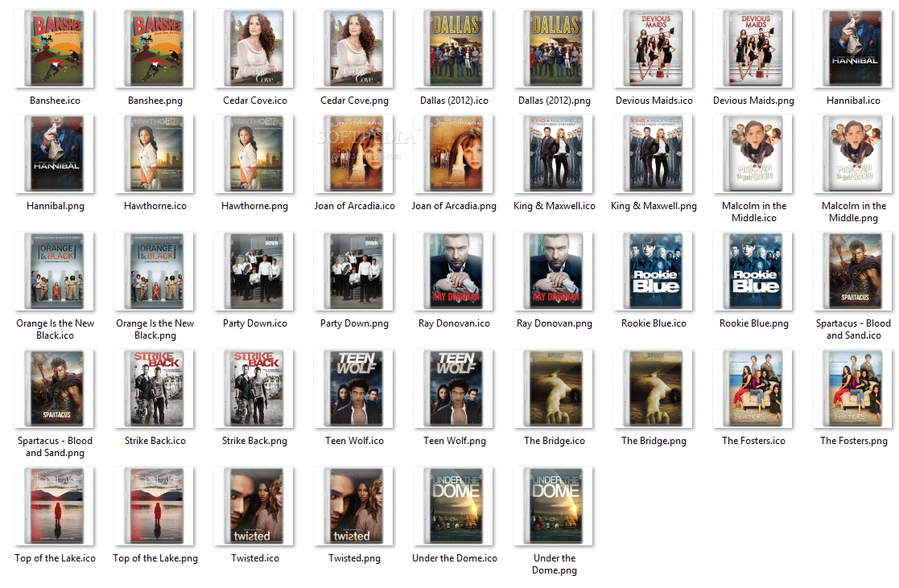Select the Banshee.ico file icon
Image resolution: width=899 pixels, height=588 pixels.
[55, 48]
